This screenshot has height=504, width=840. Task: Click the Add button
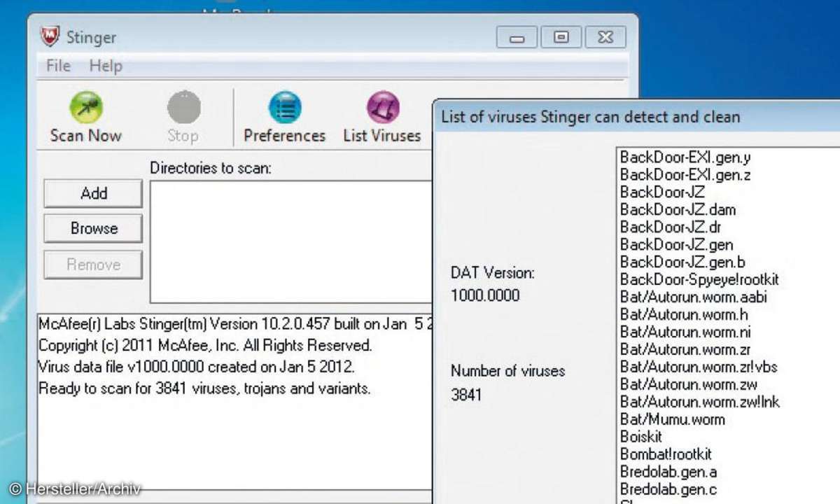coord(93,193)
